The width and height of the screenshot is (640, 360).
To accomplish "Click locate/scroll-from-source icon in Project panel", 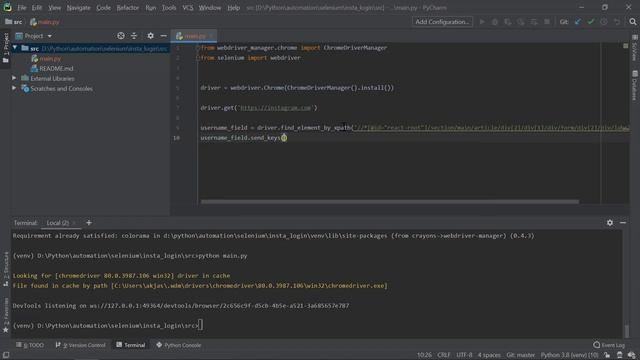I will 121,36.
